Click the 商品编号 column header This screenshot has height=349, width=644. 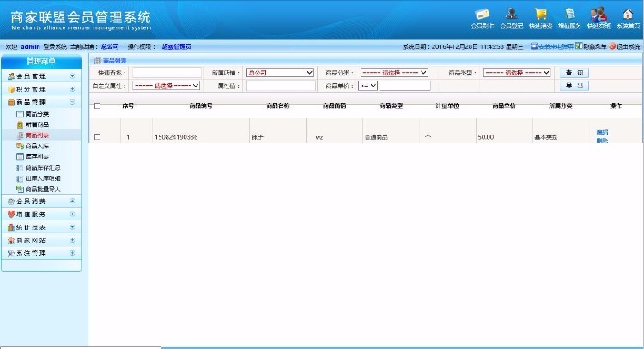[201, 105]
